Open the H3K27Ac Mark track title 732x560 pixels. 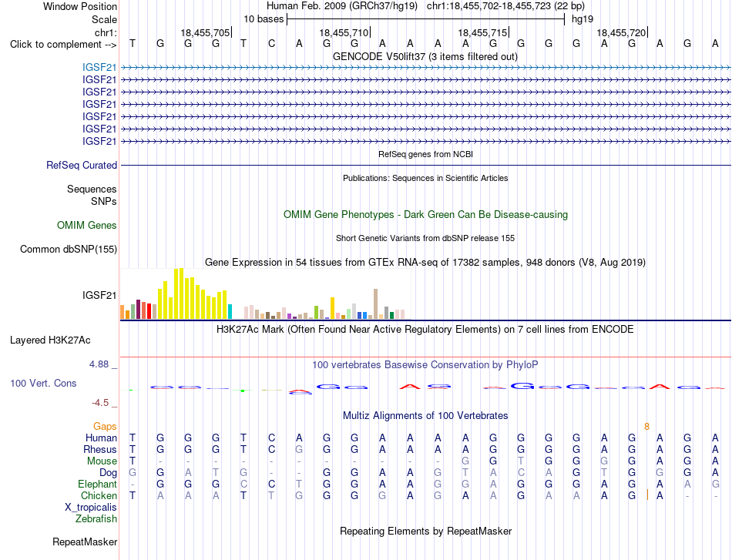tap(425, 330)
